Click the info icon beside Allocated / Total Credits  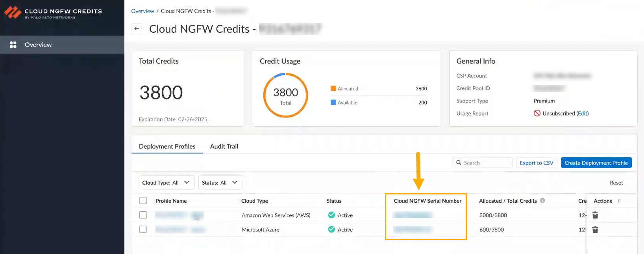click(542, 200)
